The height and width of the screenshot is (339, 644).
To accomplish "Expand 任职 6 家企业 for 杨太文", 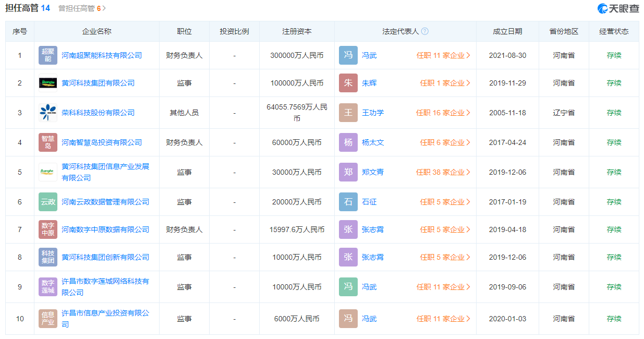I will [445, 142].
